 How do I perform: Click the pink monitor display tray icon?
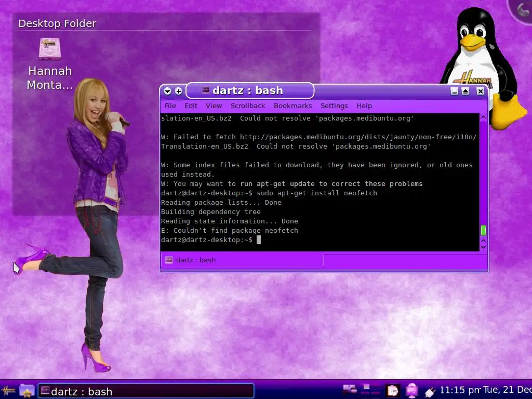click(x=411, y=391)
